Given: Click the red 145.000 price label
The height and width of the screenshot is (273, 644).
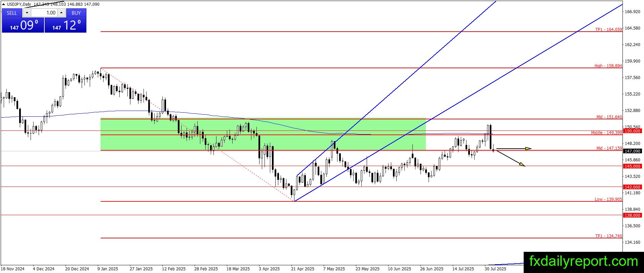Looking at the screenshot, I should pos(632,166).
